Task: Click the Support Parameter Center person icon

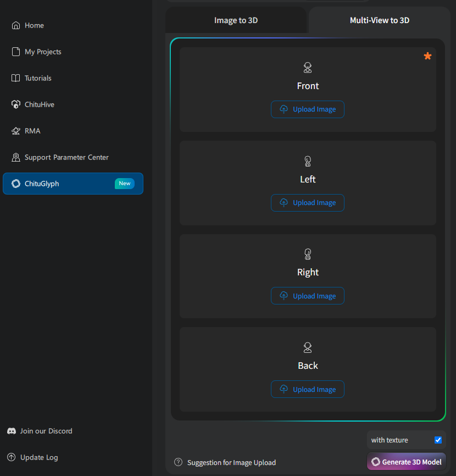Action: tap(16, 157)
